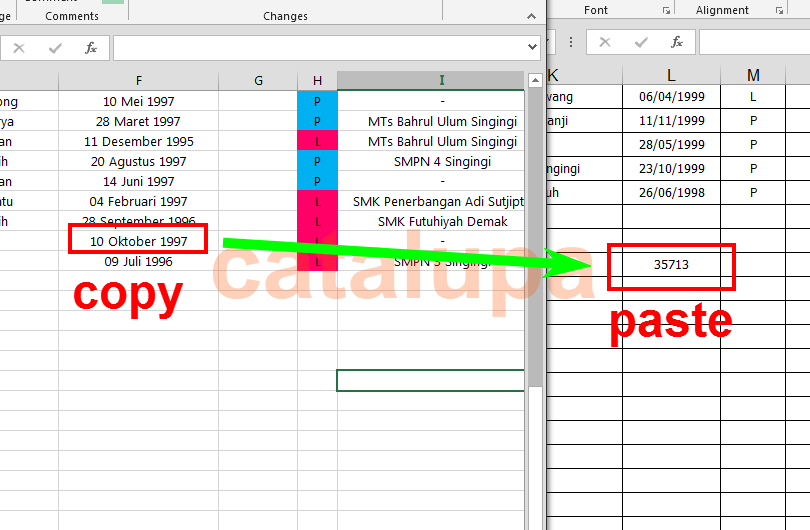The width and height of the screenshot is (810, 530).
Task: Select the SMK Penerbangan Adi Sutjipt cell
Action: [x=431, y=201]
